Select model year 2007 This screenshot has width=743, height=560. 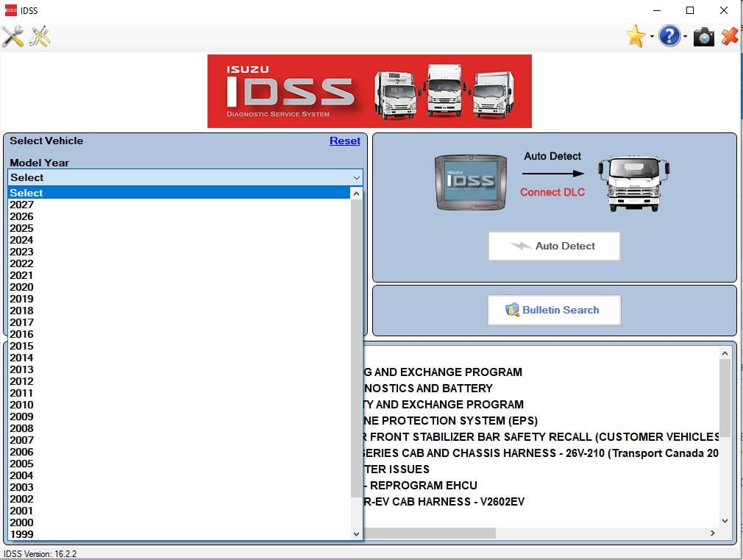[x=179, y=440]
